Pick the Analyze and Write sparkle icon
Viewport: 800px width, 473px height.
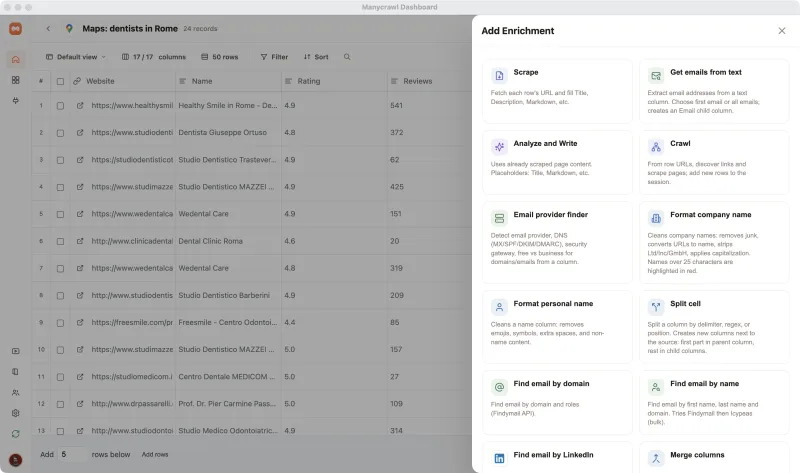[x=499, y=147]
